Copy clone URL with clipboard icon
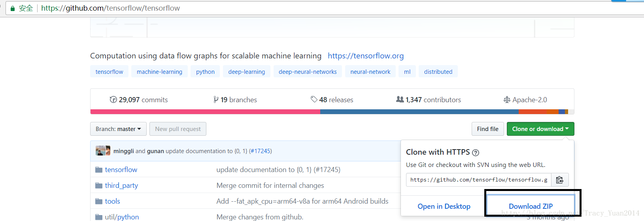Viewport: 644px width, 221px height. pos(559,180)
